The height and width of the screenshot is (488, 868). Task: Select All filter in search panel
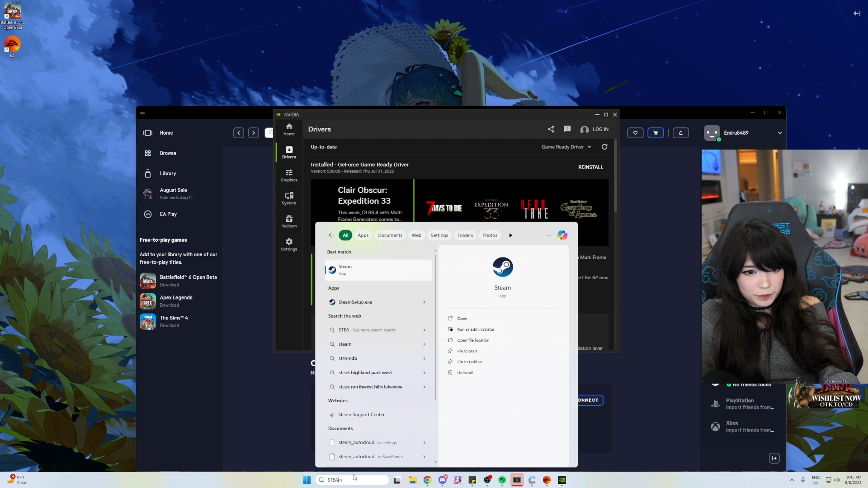click(345, 235)
